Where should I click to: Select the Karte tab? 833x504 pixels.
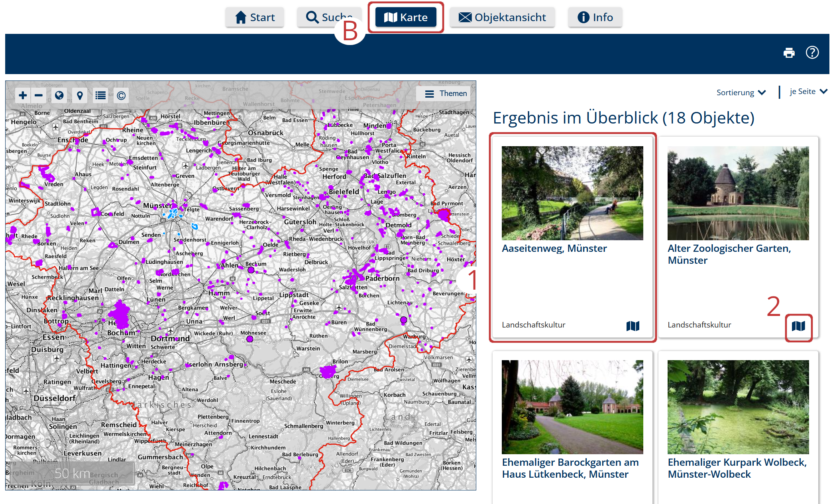[x=406, y=17]
